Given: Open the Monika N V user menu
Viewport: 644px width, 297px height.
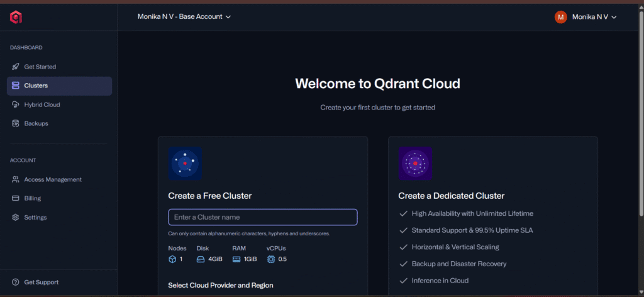Looking at the screenshot, I should click(593, 17).
